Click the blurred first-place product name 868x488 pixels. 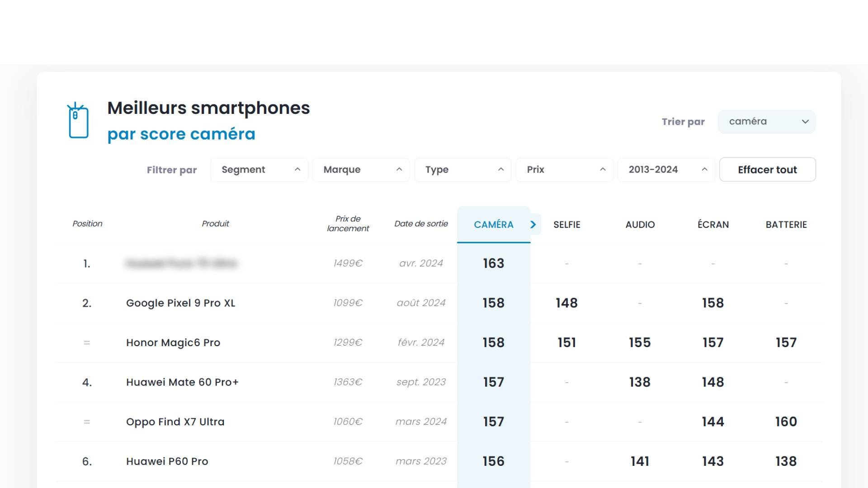[x=181, y=263]
